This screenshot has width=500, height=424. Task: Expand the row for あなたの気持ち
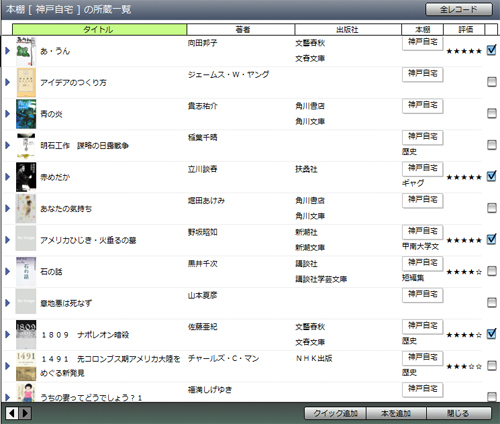8,208
